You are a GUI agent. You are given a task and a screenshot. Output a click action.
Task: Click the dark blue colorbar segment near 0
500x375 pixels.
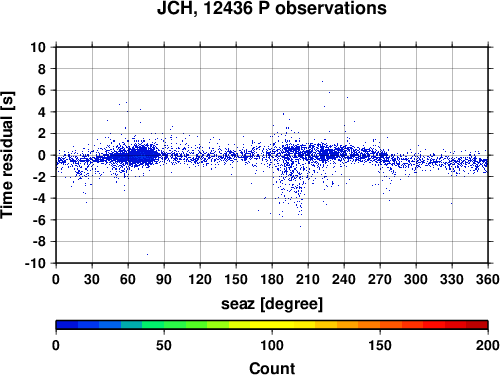[x=67, y=325]
